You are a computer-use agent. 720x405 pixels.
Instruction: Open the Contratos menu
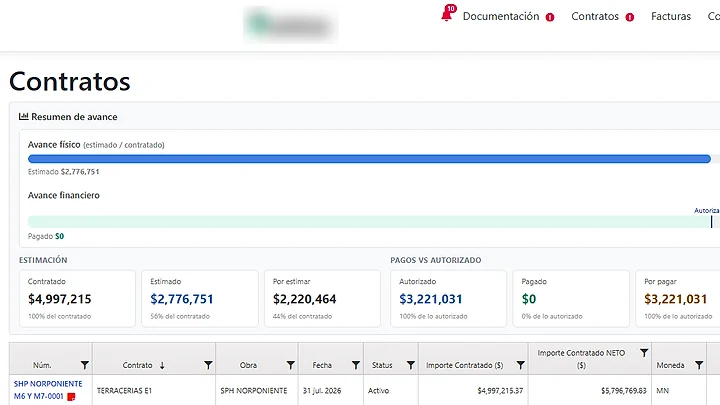(595, 17)
